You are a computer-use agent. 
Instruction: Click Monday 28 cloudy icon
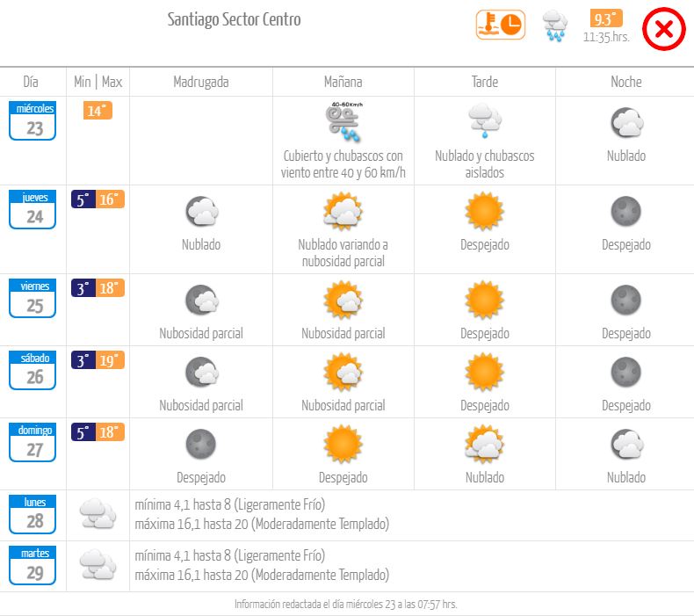coord(98,513)
